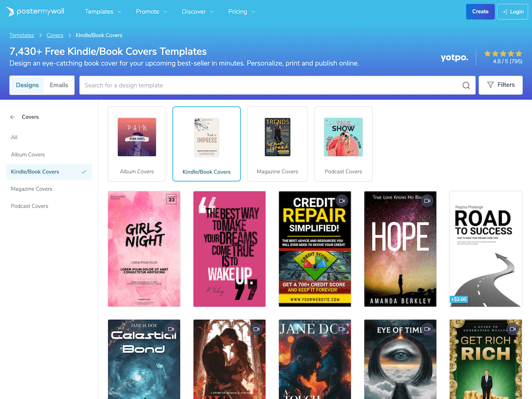Open the Filters button
This screenshot has width=532, height=399.
(501, 85)
